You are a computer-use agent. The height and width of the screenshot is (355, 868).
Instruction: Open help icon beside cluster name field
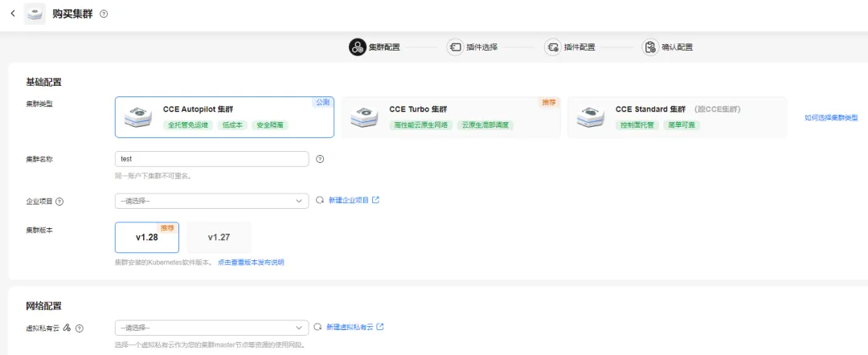pos(319,159)
